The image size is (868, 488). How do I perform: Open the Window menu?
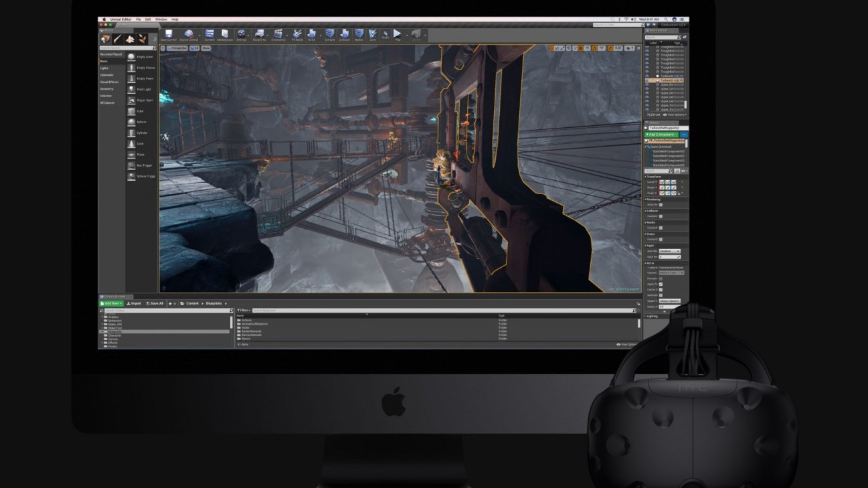(x=161, y=19)
